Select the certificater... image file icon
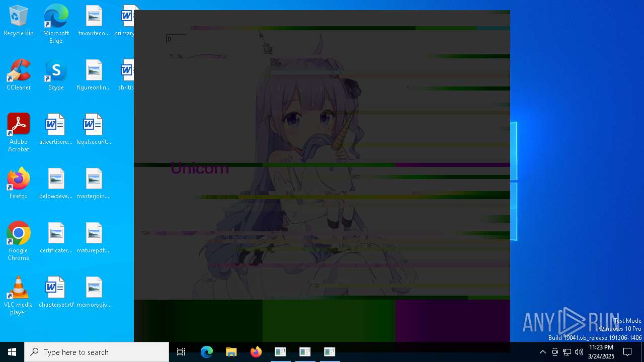 click(x=56, y=238)
